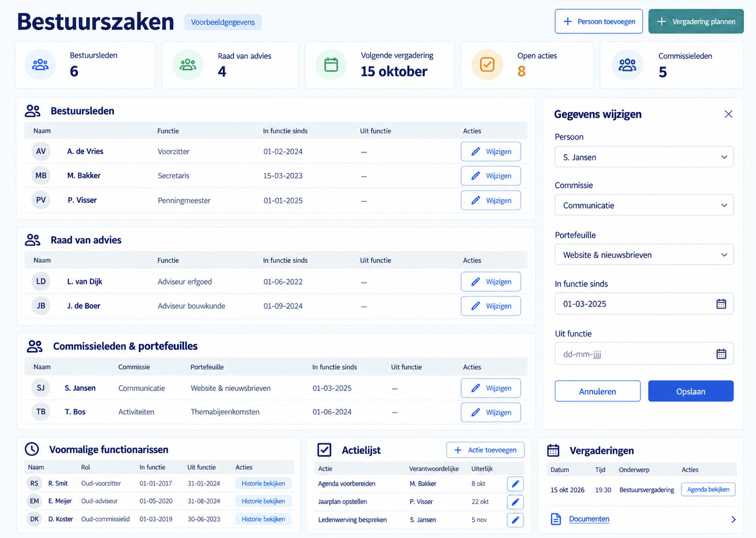Click the calendar icon beside Vergaderingen heading
Viewport: 756px width, 538px height.
pos(553,450)
